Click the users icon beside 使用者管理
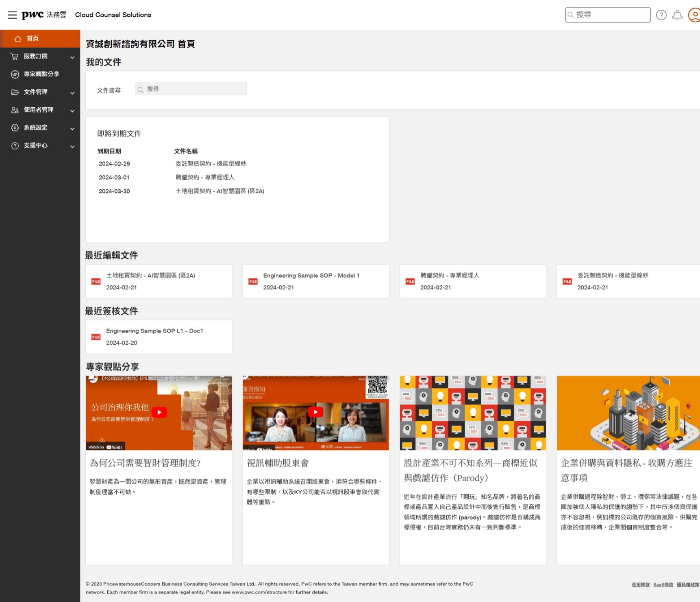This screenshot has width=700, height=602. pos(15,110)
